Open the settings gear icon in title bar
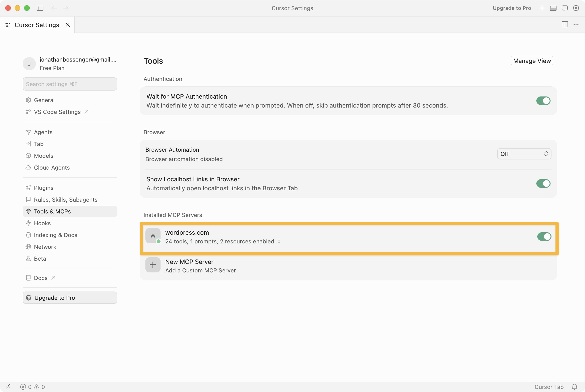The width and height of the screenshot is (585, 392). coord(576,8)
